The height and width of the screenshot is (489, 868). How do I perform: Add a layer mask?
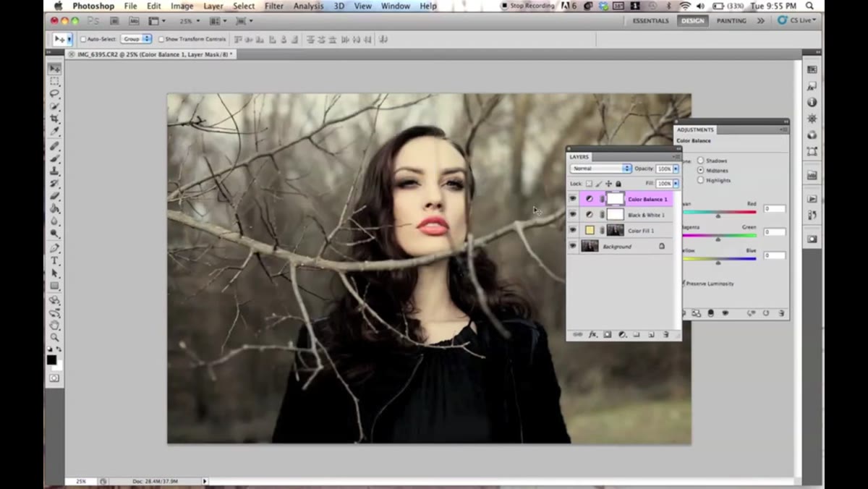[x=608, y=335]
